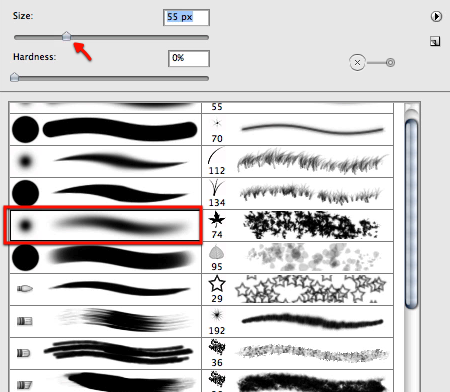The width and height of the screenshot is (450, 392).
Task: Choose the 95 faded leaf brush
Action: (298, 257)
